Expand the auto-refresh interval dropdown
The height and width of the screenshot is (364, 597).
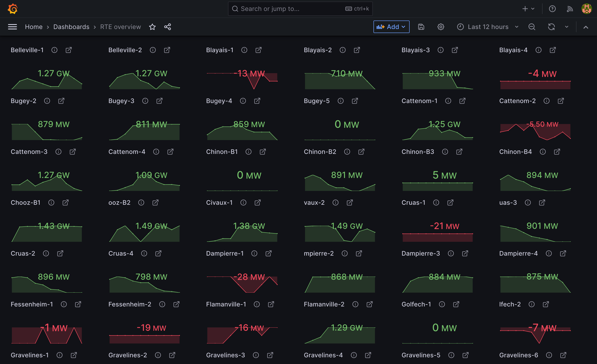click(566, 27)
